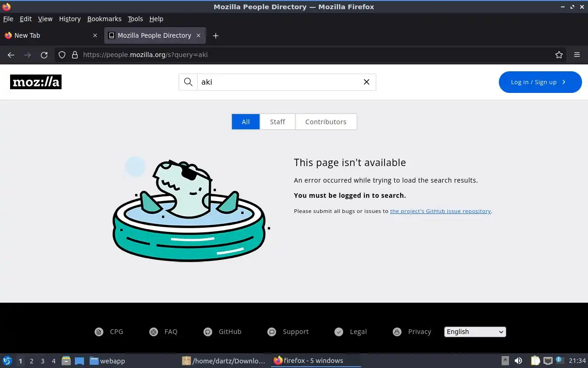Open network tray icon
588x368 pixels.
click(x=548, y=361)
